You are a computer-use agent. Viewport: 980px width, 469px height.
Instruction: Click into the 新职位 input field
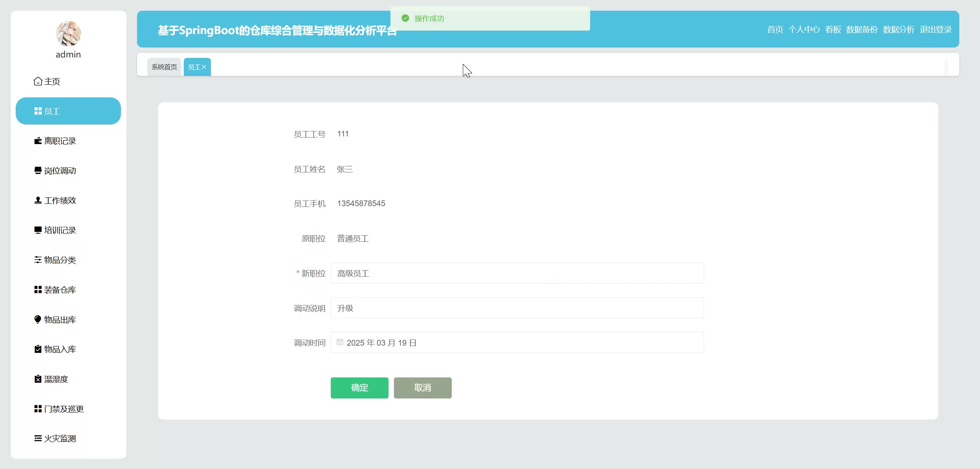pyautogui.click(x=517, y=273)
